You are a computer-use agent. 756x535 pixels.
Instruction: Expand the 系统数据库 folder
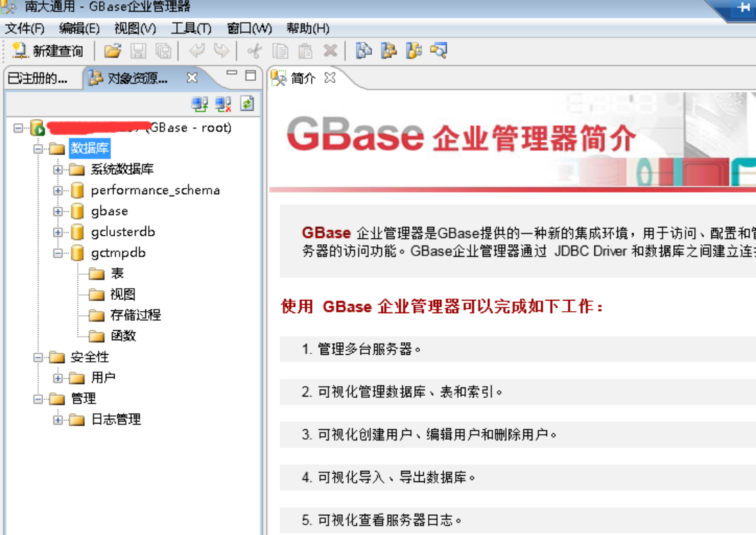[x=58, y=170]
